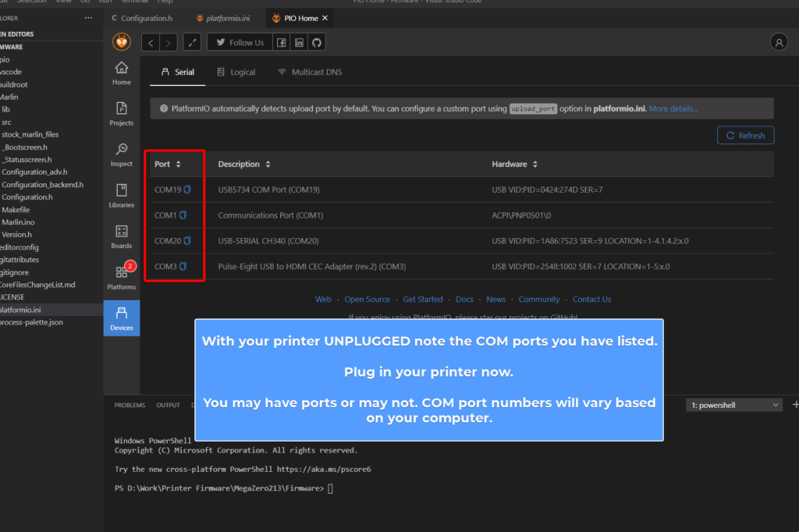
Task: Open the Boards sidebar item
Action: [x=121, y=237]
